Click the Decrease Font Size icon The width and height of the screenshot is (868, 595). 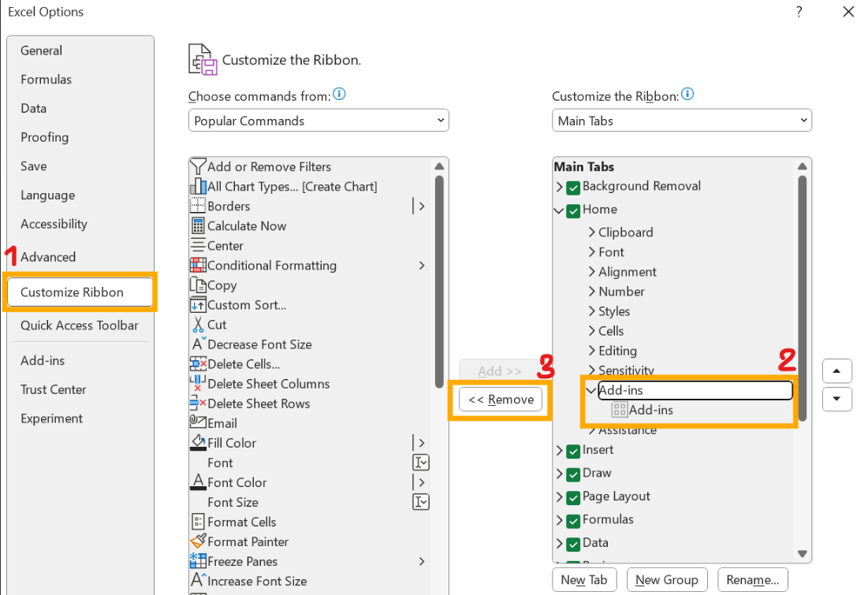pyautogui.click(x=198, y=344)
